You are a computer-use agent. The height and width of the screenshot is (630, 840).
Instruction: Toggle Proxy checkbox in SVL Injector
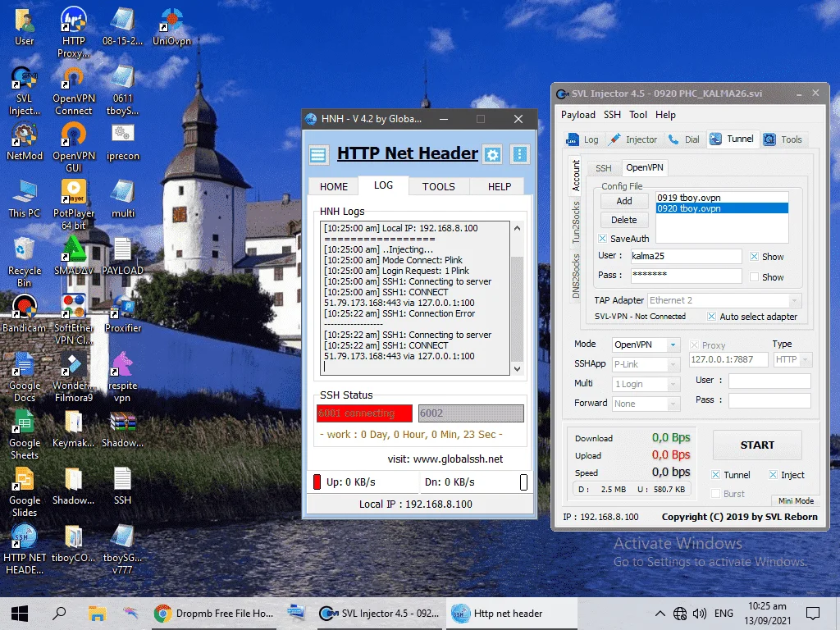694,345
